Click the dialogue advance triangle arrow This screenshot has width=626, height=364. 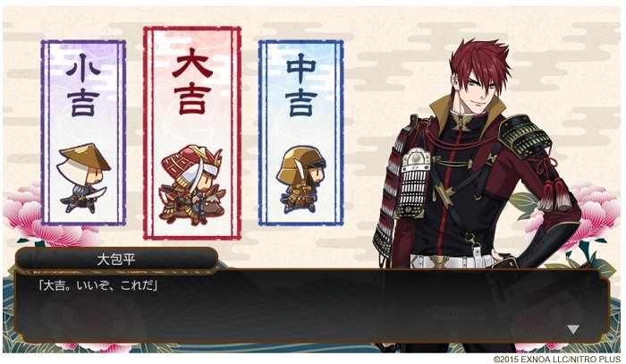click(573, 329)
